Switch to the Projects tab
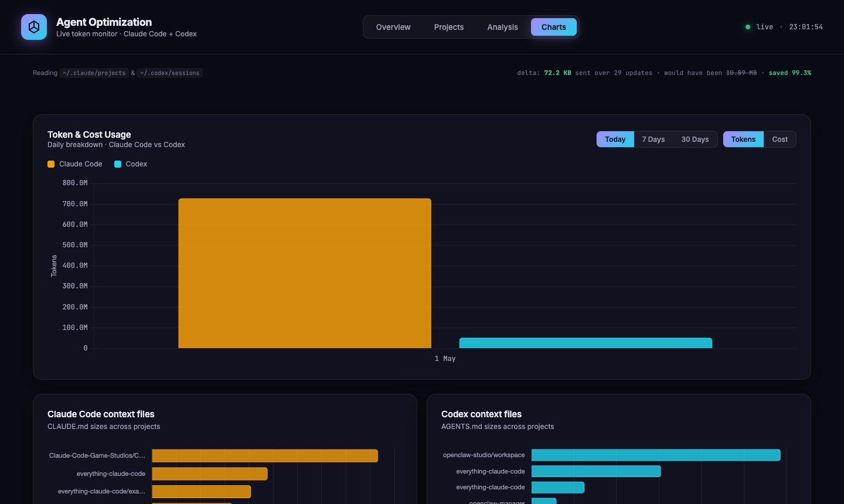Screen dimensions: 844x504 pos(449,27)
